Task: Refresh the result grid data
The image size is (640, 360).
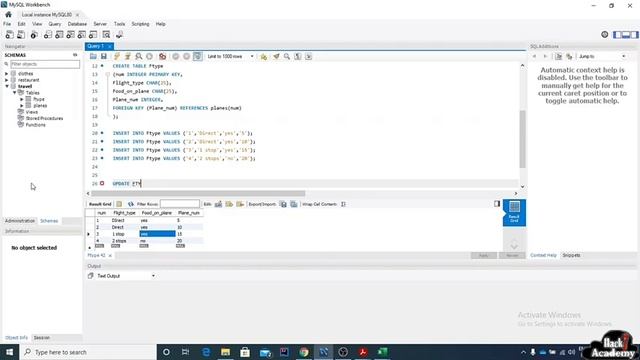Action: [x=131, y=204]
